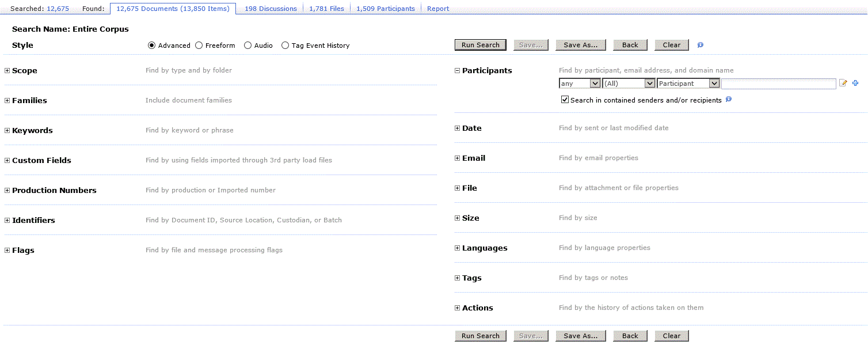Collapse the Participants section
Image resolution: width=868 pixels, height=356 pixels.
(x=458, y=71)
